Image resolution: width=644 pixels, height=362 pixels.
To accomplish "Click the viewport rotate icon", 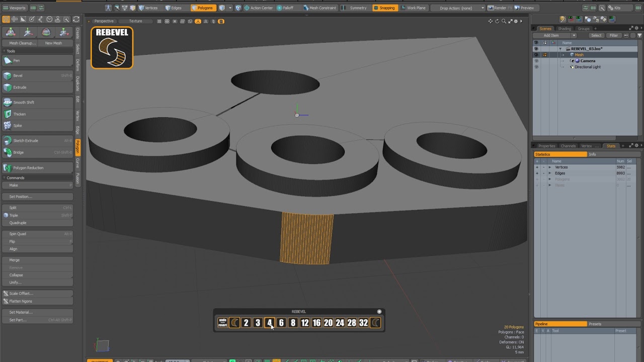I will (x=497, y=21).
